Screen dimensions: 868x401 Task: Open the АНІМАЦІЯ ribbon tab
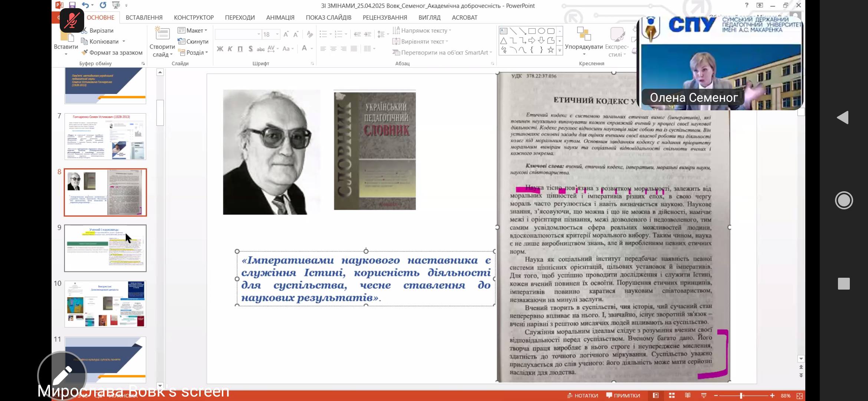pyautogui.click(x=280, y=17)
